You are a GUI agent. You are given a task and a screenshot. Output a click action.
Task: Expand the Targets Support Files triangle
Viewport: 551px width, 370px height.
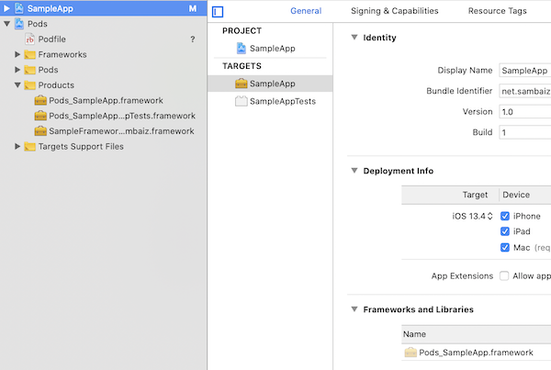[17, 147]
